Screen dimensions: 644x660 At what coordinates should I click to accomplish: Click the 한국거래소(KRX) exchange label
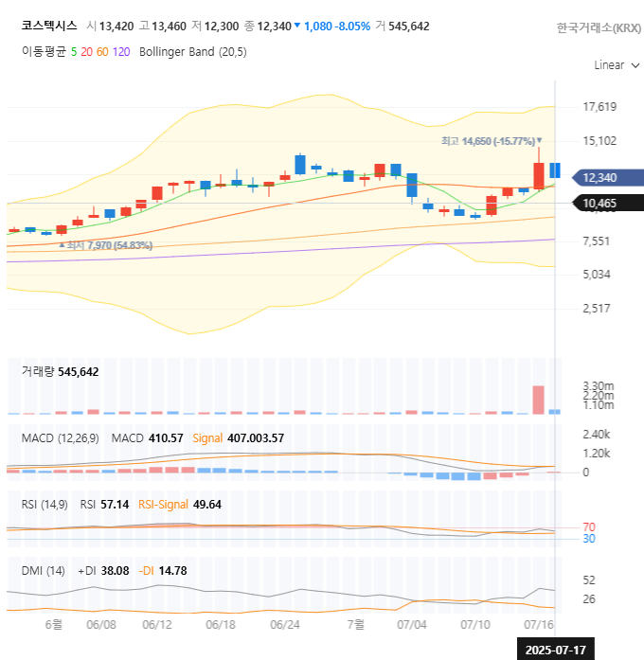click(599, 27)
